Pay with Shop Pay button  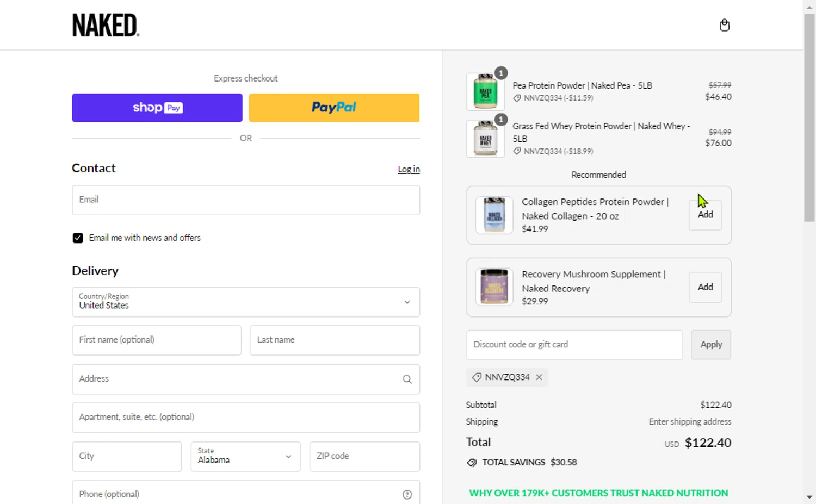coord(157,108)
